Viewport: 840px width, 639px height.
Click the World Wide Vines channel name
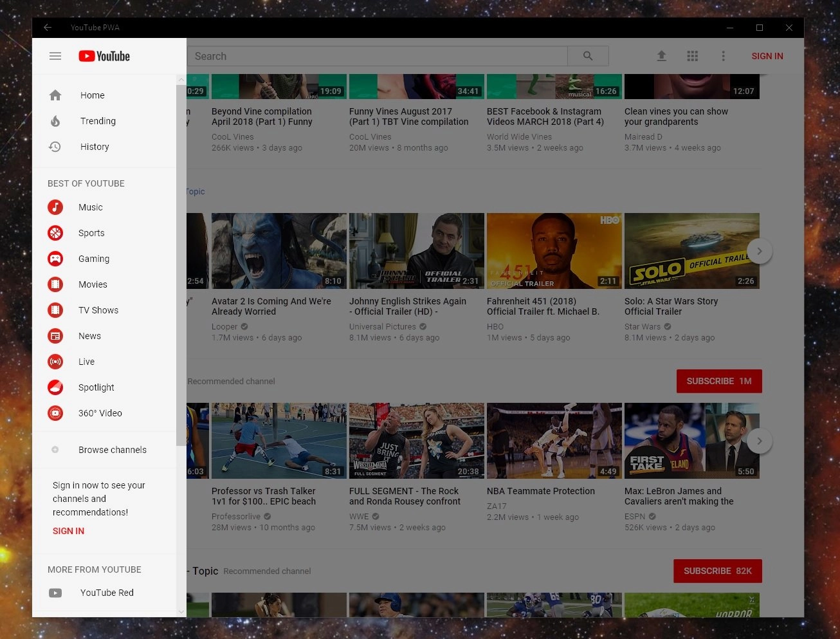pyautogui.click(x=519, y=137)
